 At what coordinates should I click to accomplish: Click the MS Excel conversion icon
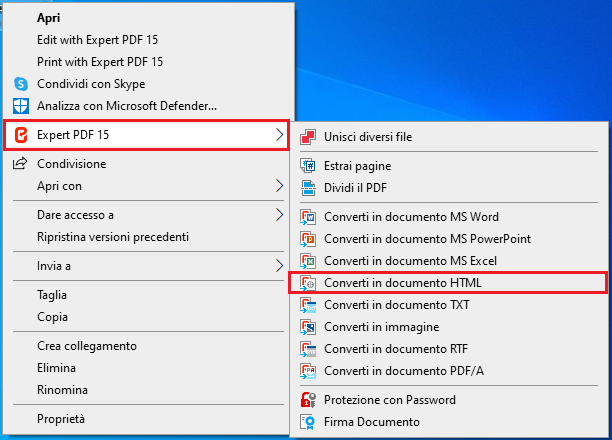coord(308,261)
